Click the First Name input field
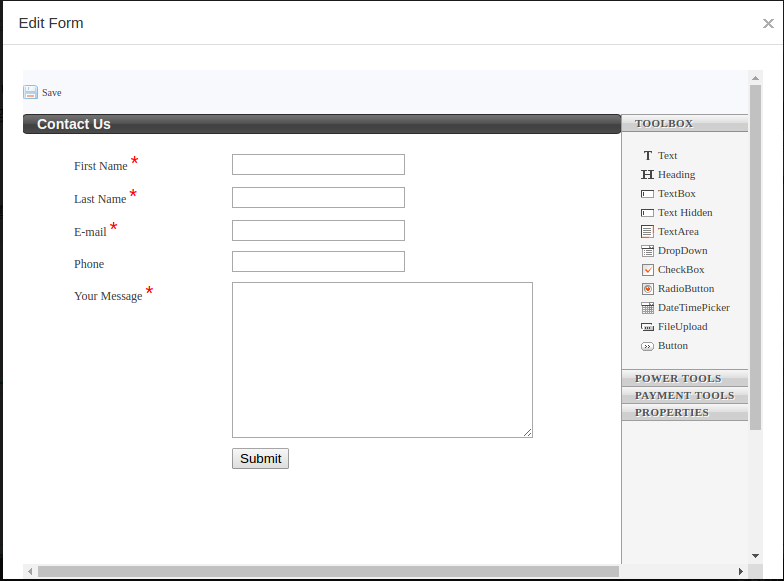This screenshot has height=581, width=784. (318, 165)
